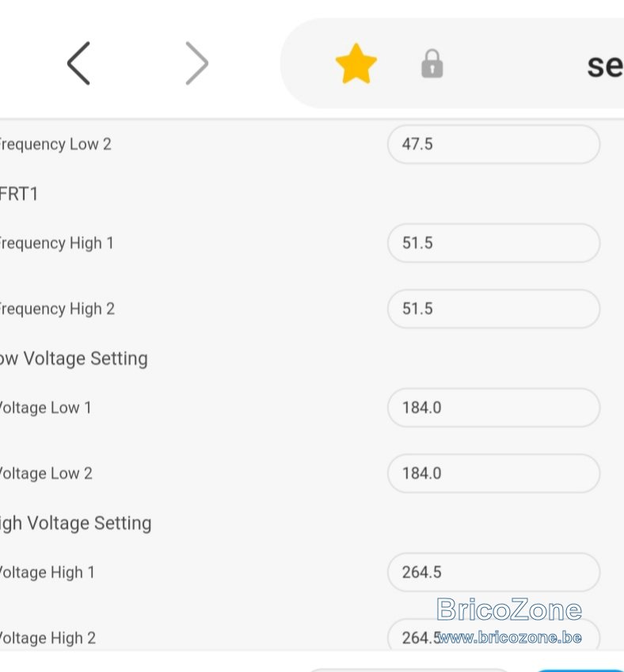Click the address bar URL text

click(x=605, y=66)
